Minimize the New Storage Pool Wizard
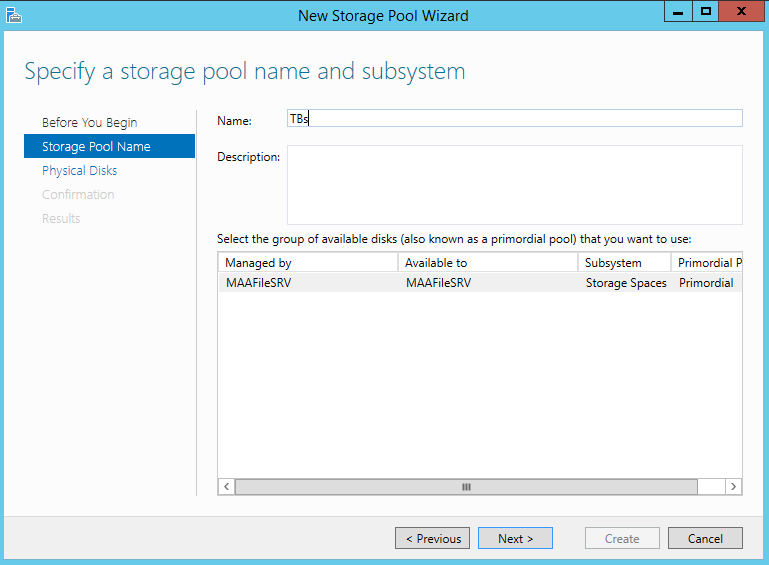This screenshot has width=769, height=565. coord(678,12)
